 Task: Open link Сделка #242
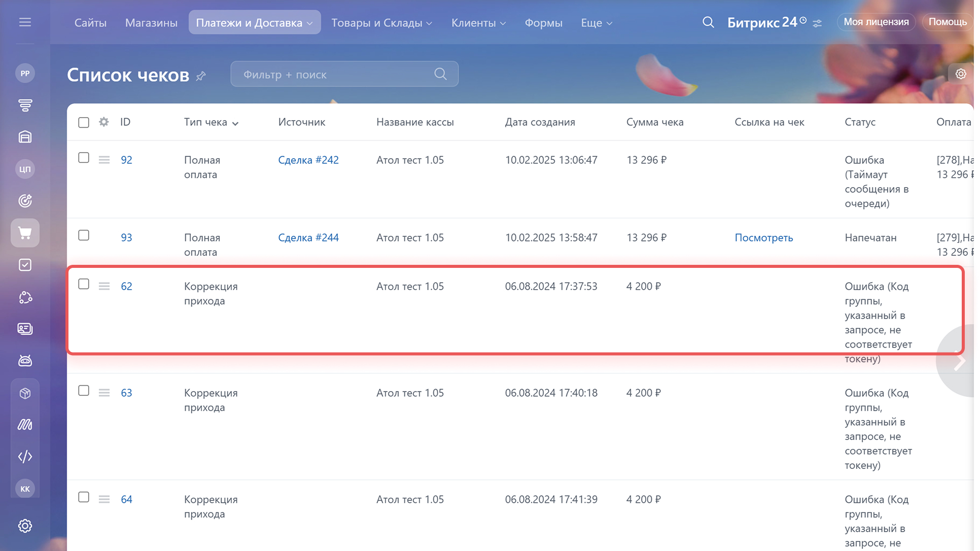(x=308, y=160)
